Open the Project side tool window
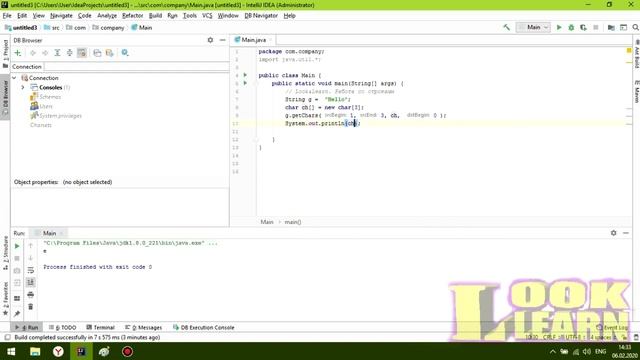 pyautogui.click(x=5, y=53)
